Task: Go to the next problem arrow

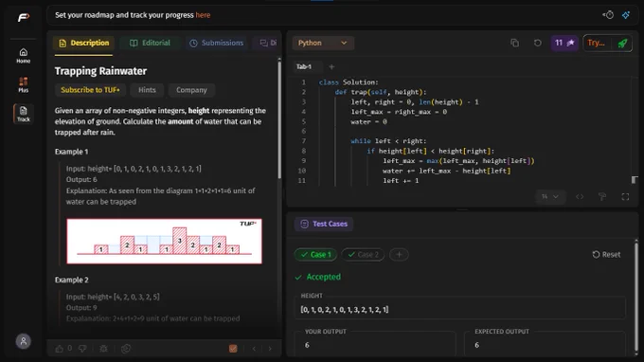Action: pos(270,349)
